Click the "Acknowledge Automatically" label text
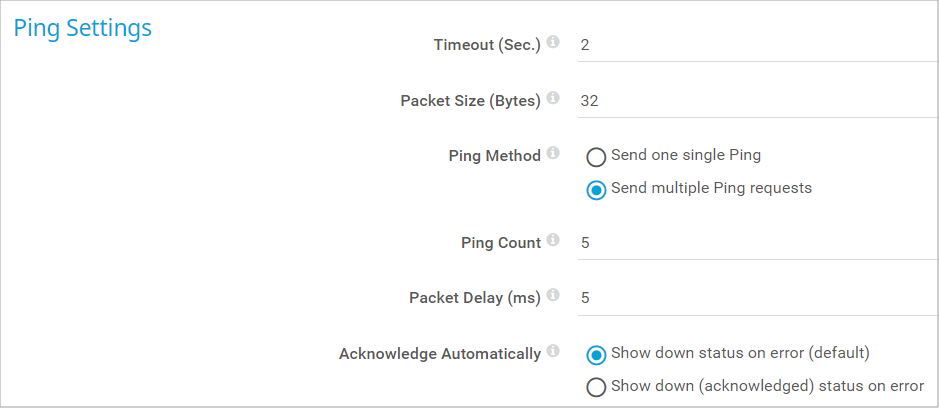The height and width of the screenshot is (408, 939). tap(440, 354)
